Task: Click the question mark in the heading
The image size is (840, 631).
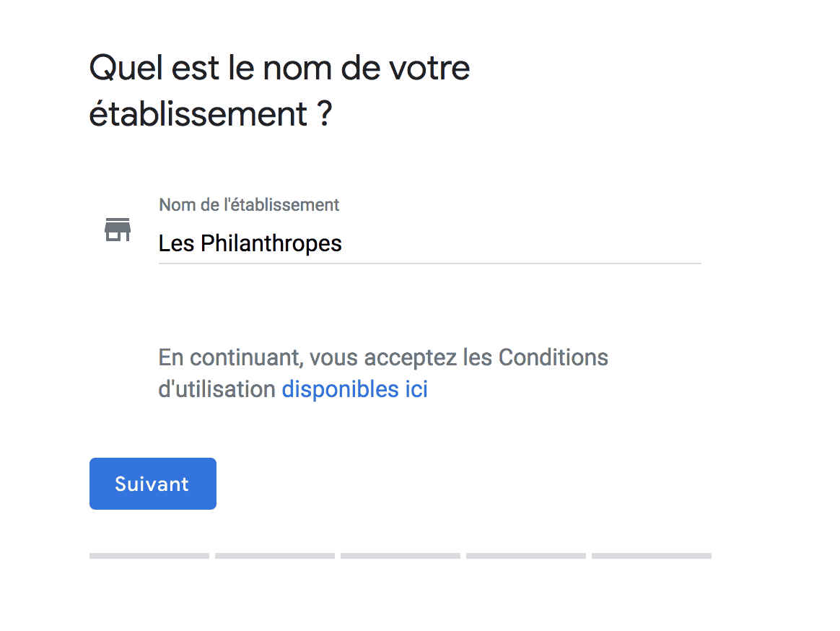Action: [x=325, y=113]
